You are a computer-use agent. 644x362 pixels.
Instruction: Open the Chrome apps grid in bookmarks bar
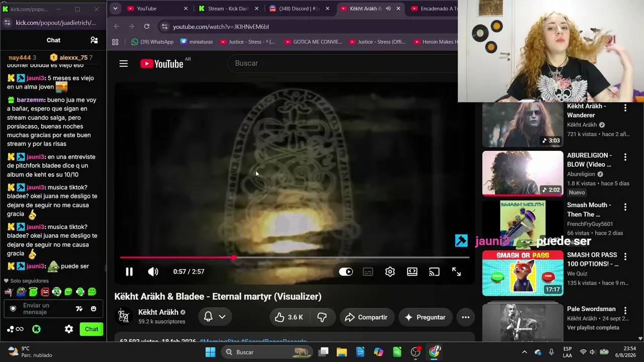115,42
